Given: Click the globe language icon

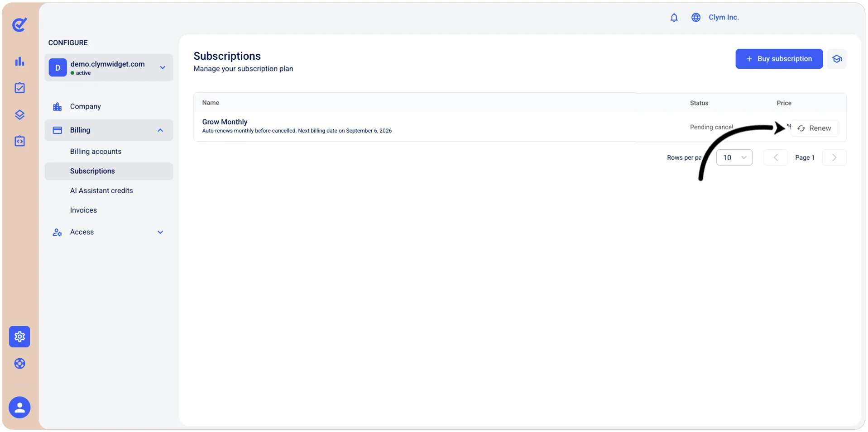Looking at the screenshot, I should [696, 18].
